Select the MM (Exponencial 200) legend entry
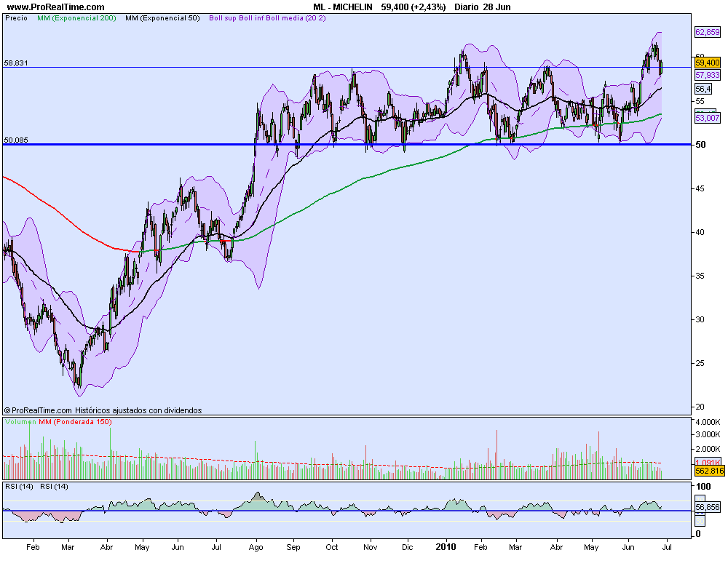Image resolution: width=728 pixels, height=582 pixels. pos(76,18)
